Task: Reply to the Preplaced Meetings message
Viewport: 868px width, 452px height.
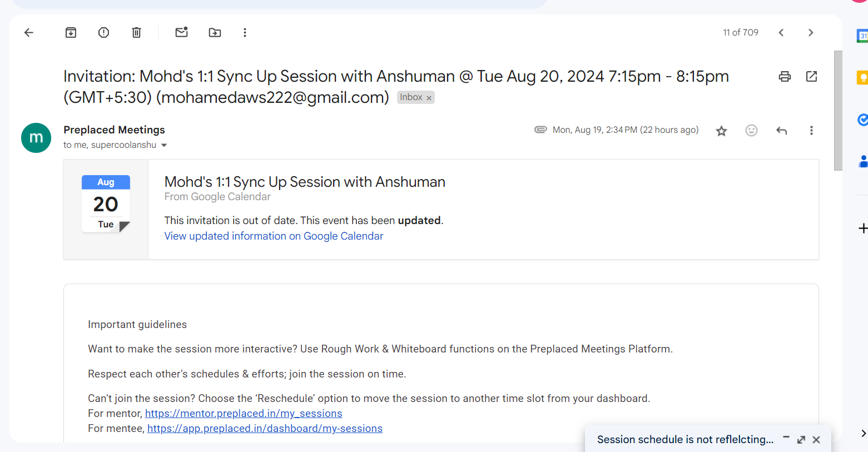Action: pos(781,131)
